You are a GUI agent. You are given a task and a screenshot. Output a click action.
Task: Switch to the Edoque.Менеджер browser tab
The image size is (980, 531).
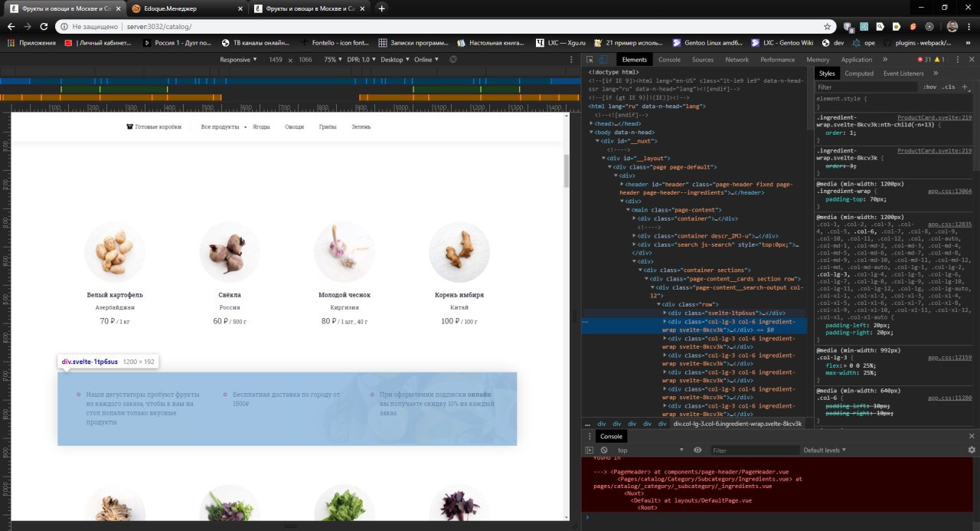click(x=188, y=8)
